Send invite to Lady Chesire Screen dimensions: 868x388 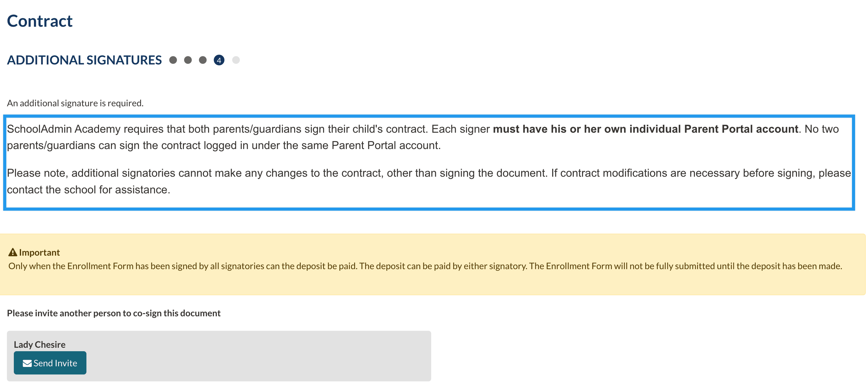tap(50, 363)
